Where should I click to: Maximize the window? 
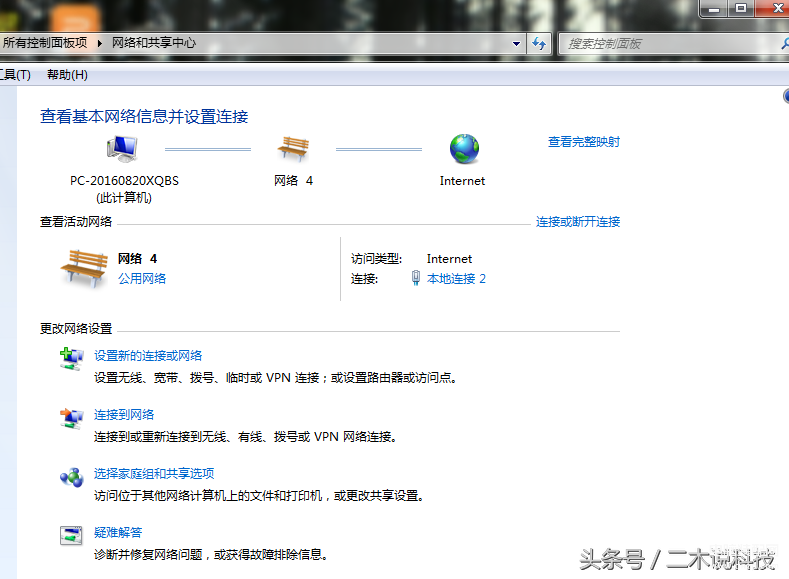pyautogui.click(x=741, y=8)
